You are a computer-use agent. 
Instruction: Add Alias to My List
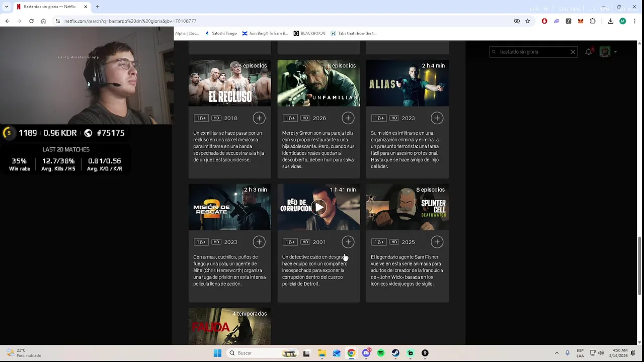pos(437,118)
